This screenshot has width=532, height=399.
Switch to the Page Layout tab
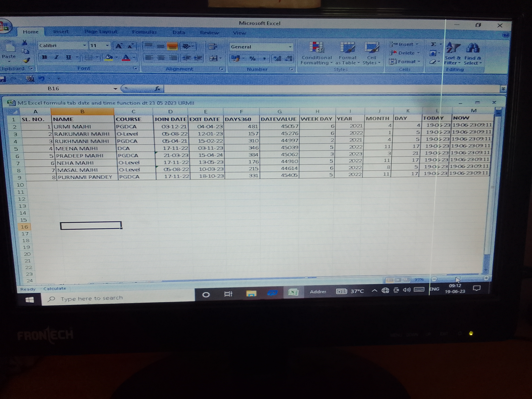click(x=101, y=32)
